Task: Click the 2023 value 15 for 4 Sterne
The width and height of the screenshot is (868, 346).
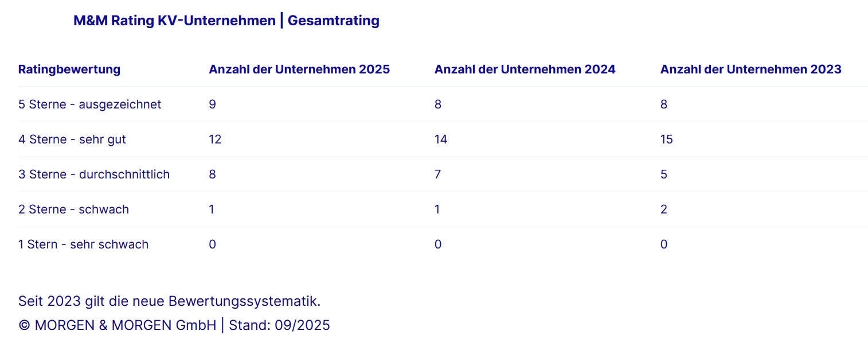Action: [667, 139]
